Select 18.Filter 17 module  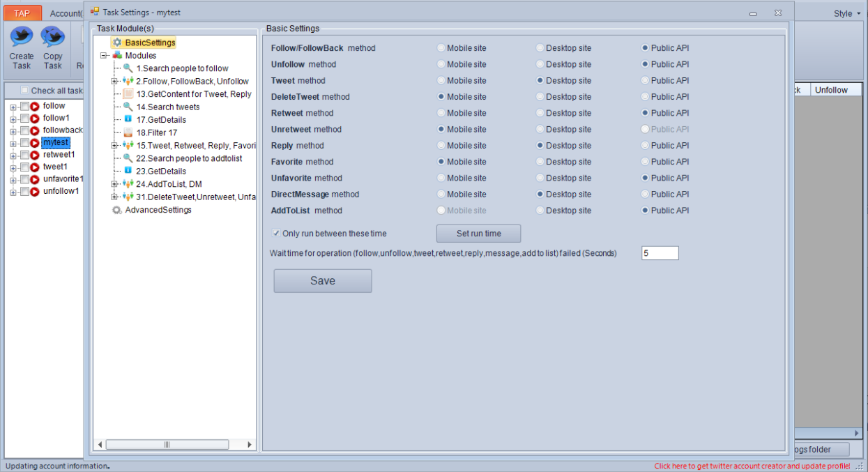tap(157, 132)
